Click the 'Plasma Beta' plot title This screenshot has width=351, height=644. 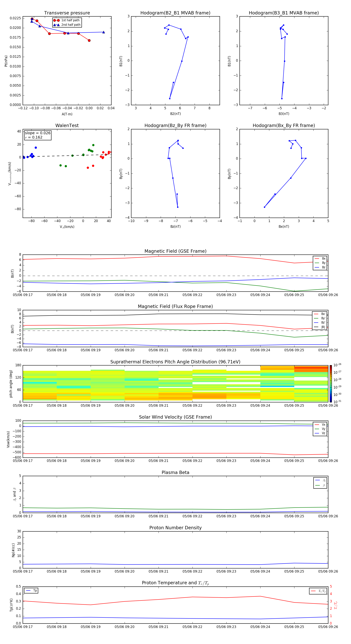[x=175, y=472]
